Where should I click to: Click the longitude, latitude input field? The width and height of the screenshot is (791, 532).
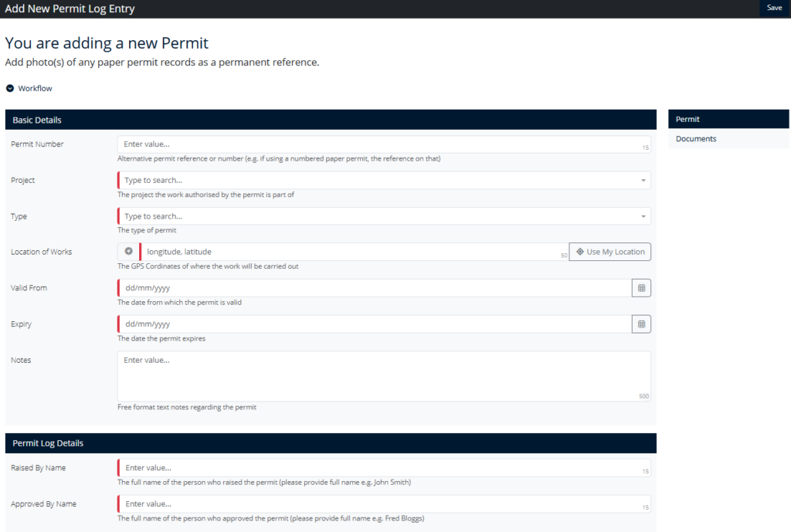click(x=354, y=252)
